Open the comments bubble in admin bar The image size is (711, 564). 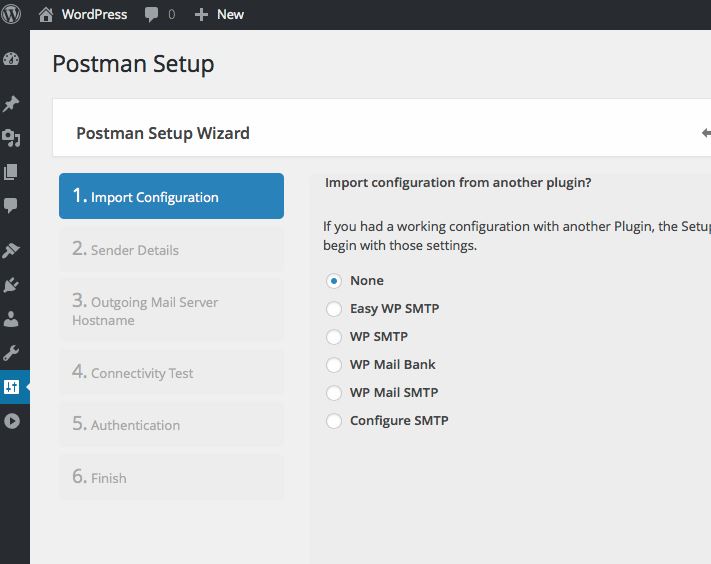click(x=151, y=15)
